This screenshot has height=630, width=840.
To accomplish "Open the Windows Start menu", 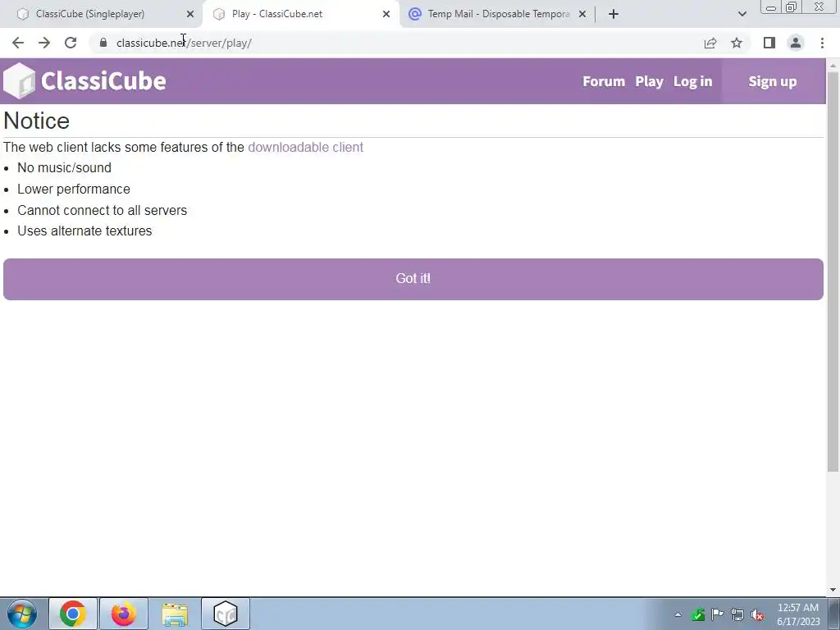I will click(x=22, y=614).
